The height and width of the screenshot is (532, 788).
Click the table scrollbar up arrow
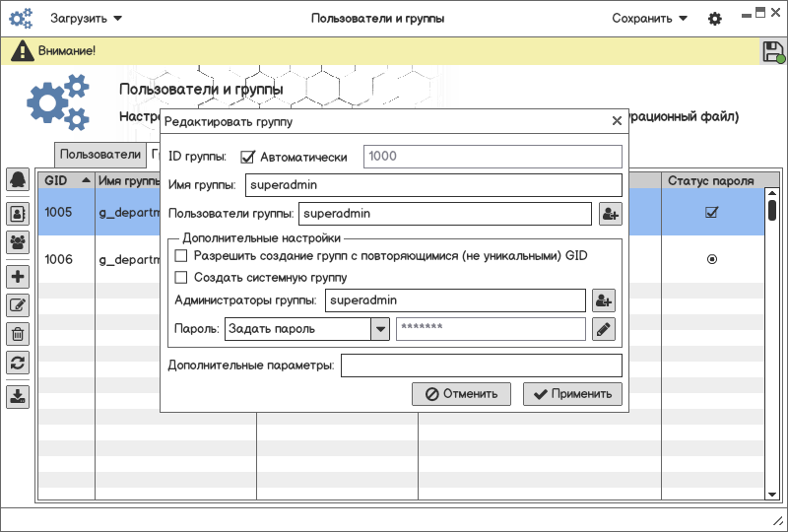click(x=772, y=193)
